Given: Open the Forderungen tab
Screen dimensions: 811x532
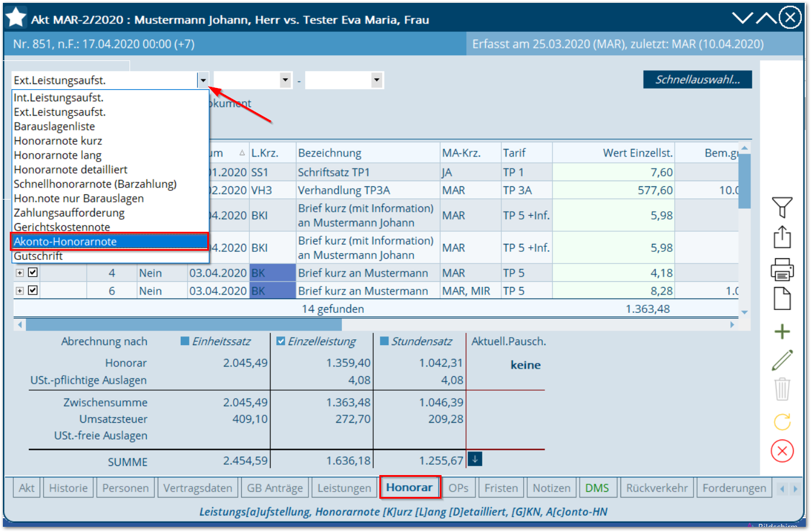Looking at the screenshot, I should click(x=734, y=488).
